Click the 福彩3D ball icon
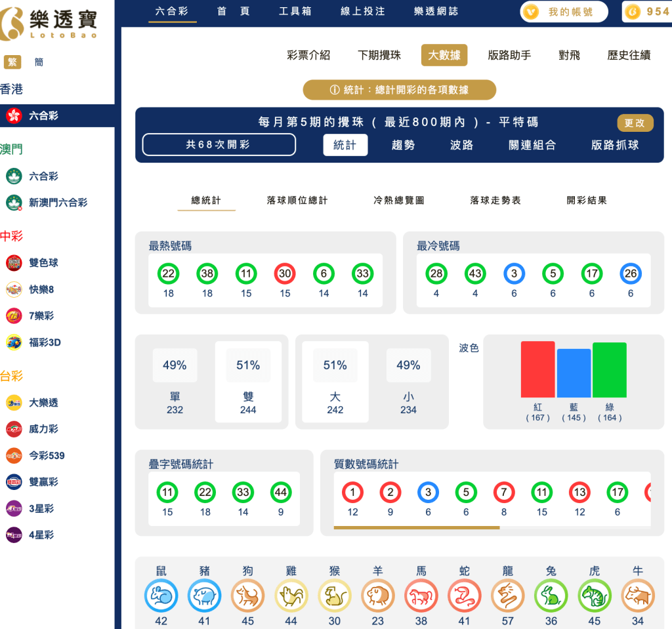 [16, 342]
